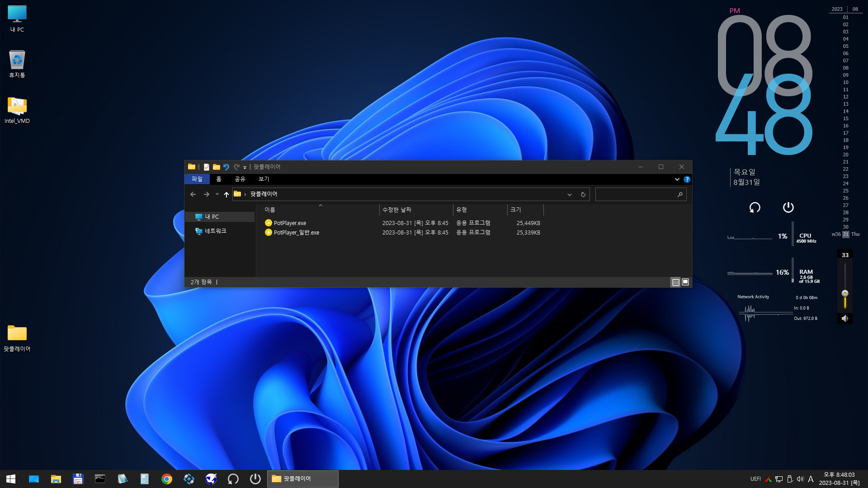Open the 홈 ribbon tab
This screenshot has width=868, height=488.
[219, 179]
